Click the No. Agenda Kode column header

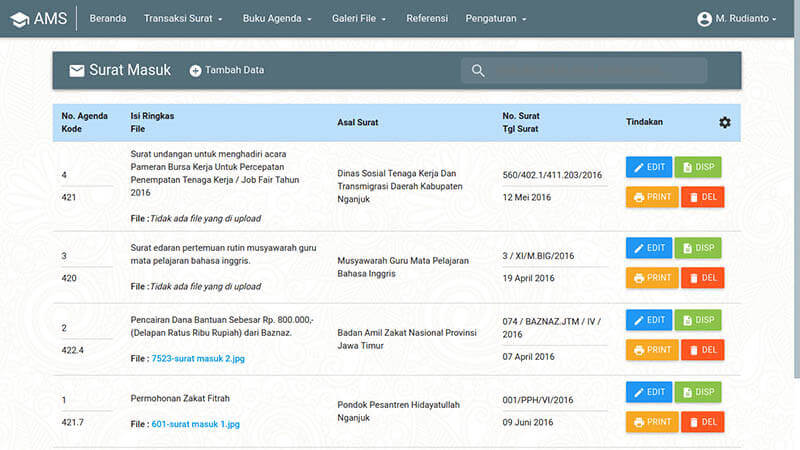(85, 122)
